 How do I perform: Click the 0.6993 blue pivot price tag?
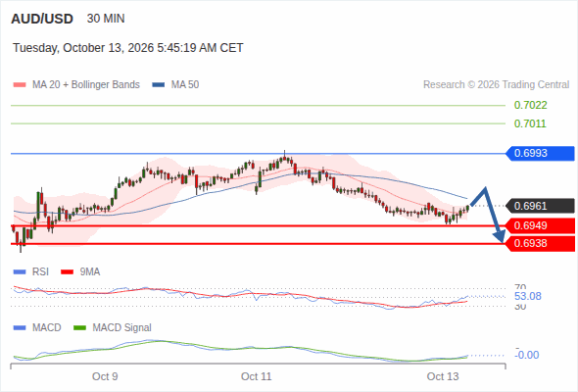click(x=540, y=153)
